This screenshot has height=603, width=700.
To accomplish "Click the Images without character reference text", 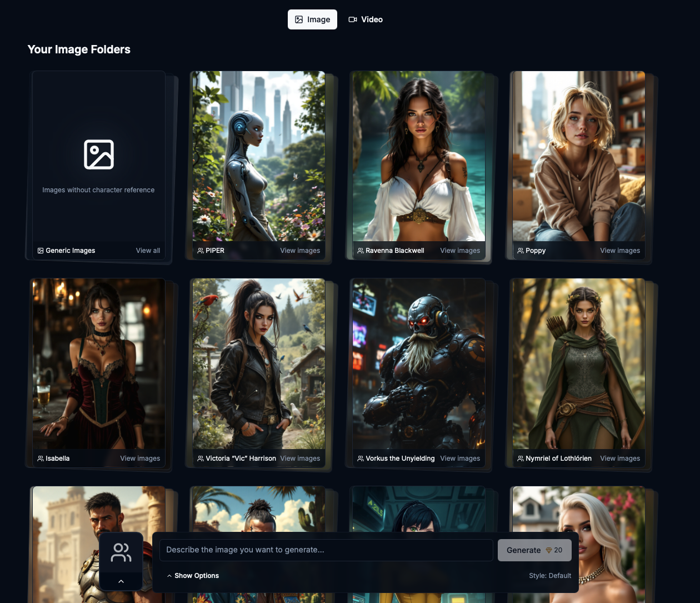I will tap(99, 190).
